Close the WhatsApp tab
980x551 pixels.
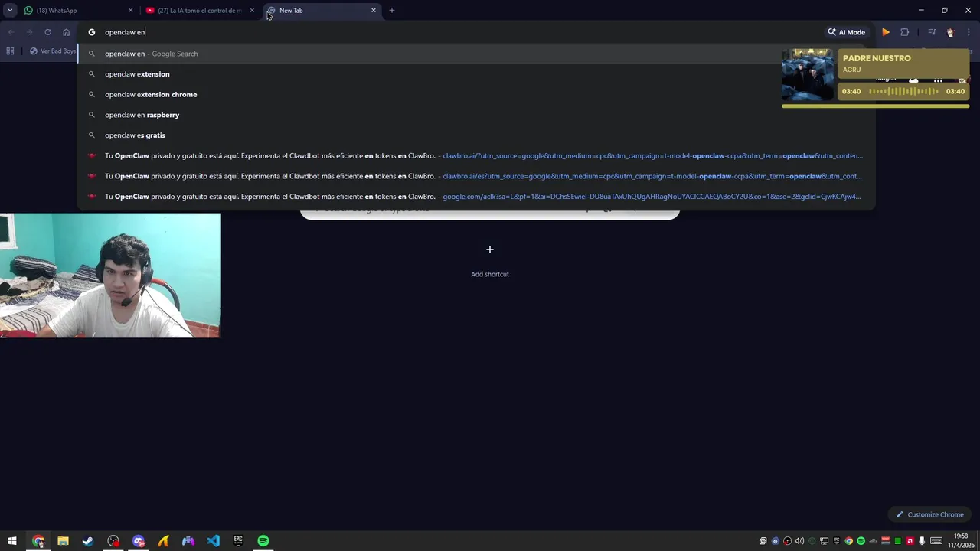[x=130, y=11]
